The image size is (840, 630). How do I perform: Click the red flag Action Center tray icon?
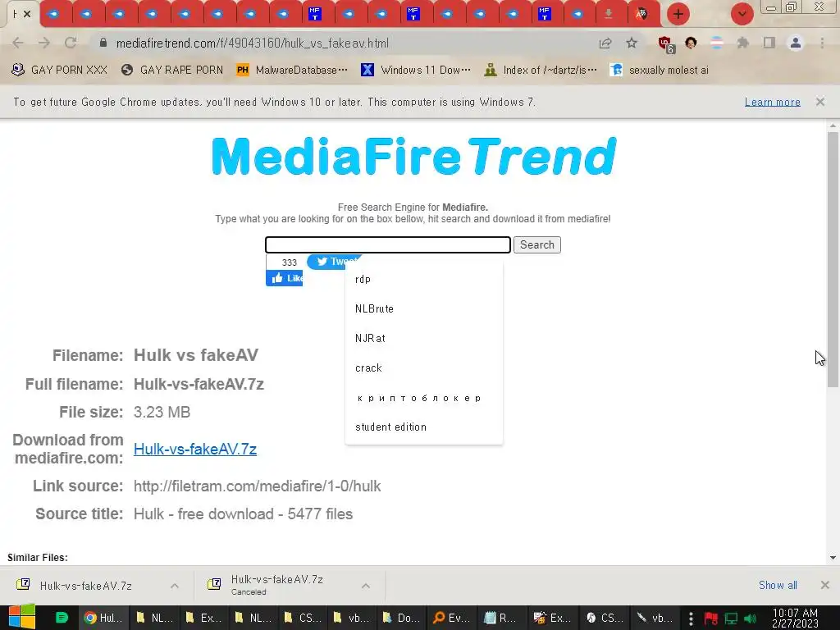[x=711, y=619]
